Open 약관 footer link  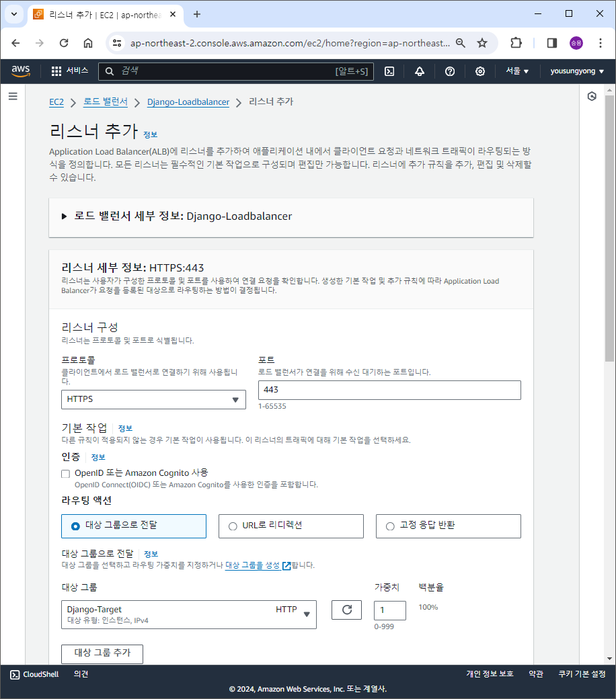[536, 674]
